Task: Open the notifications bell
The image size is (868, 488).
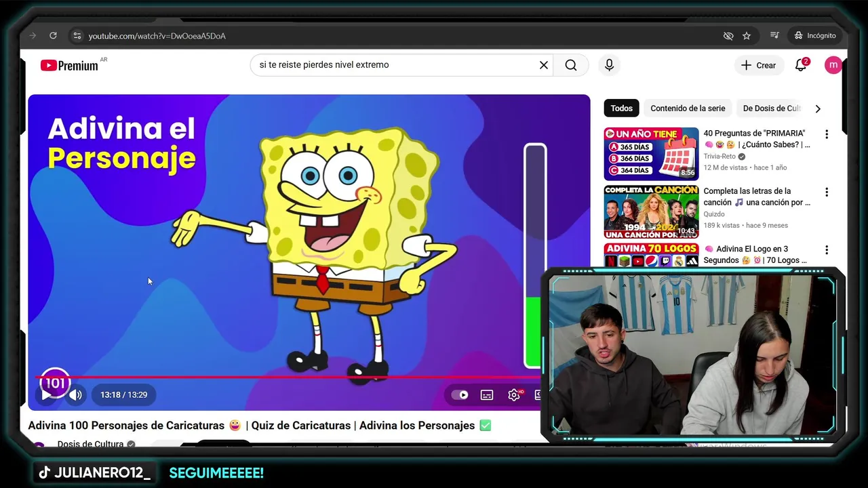Action: coord(801,65)
